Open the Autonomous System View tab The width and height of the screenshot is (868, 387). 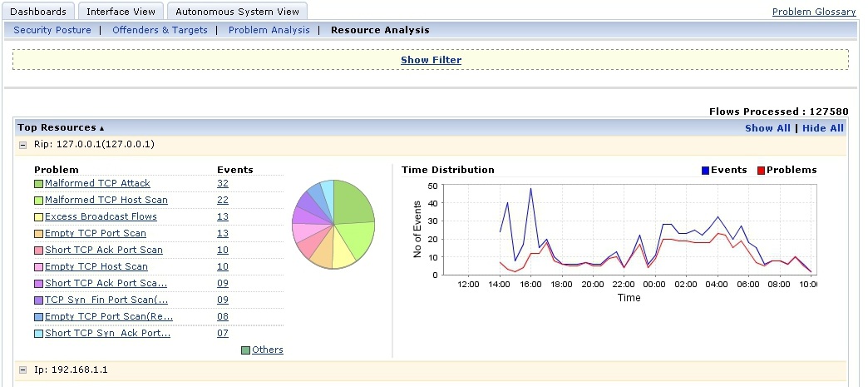[x=237, y=11]
